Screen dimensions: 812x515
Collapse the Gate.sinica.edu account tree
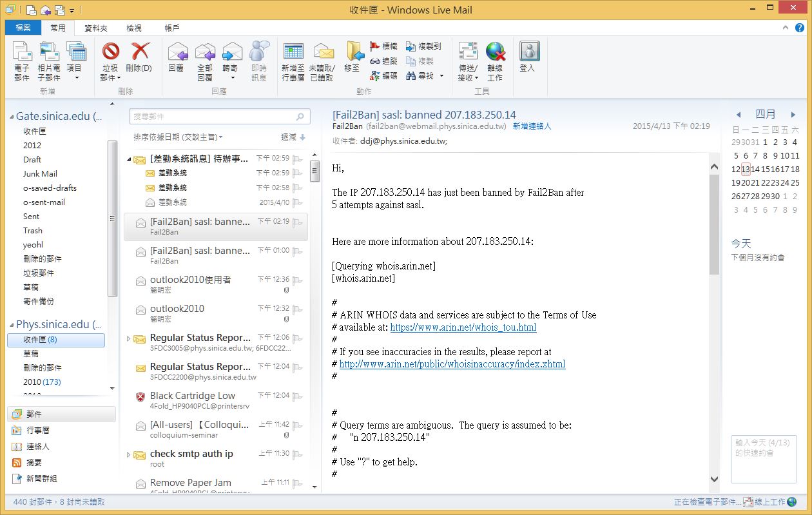click(11, 117)
